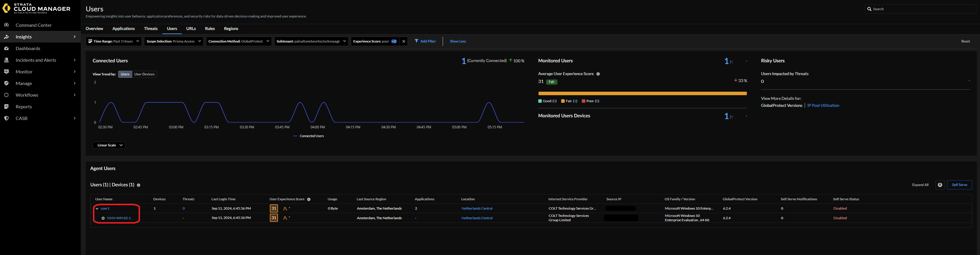Collapse the user1 row chevron
The image size is (980, 255).
pyautogui.click(x=97, y=208)
